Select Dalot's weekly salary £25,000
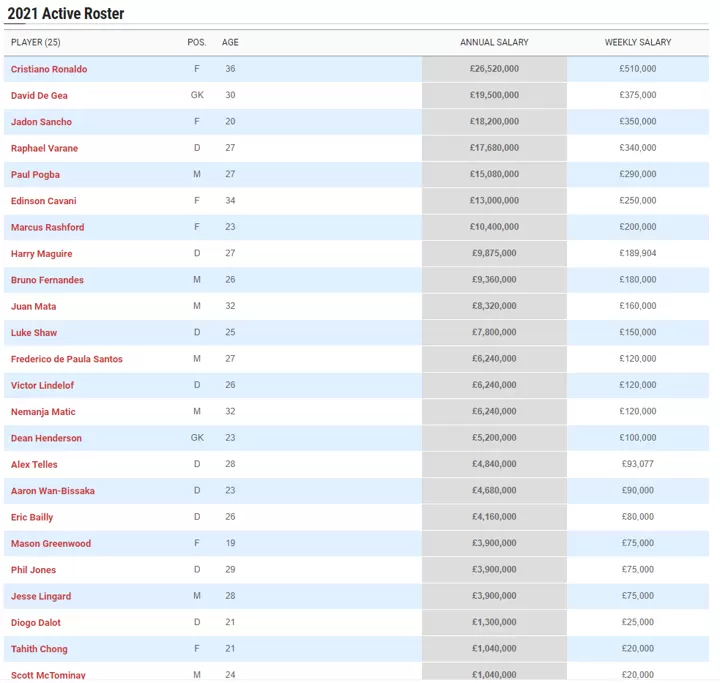Viewport: 720px width, 683px height. [x=638, y=622]
